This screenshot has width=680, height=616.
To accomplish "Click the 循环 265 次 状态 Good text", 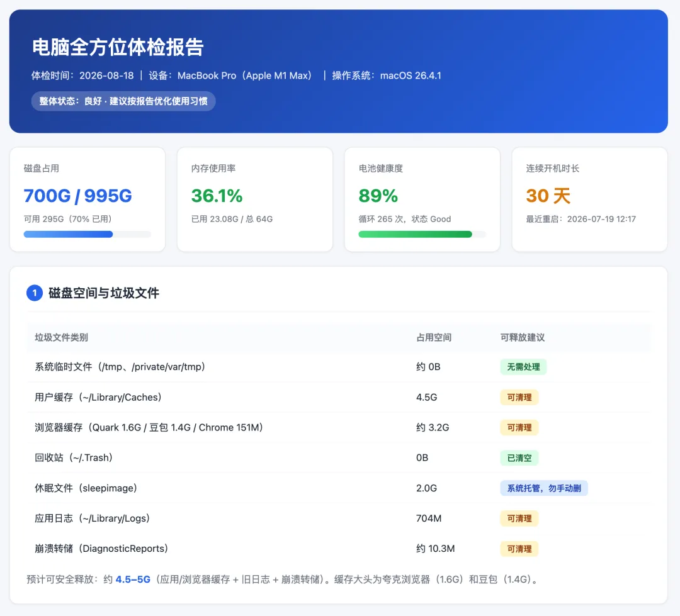I will tap(405, 219).
